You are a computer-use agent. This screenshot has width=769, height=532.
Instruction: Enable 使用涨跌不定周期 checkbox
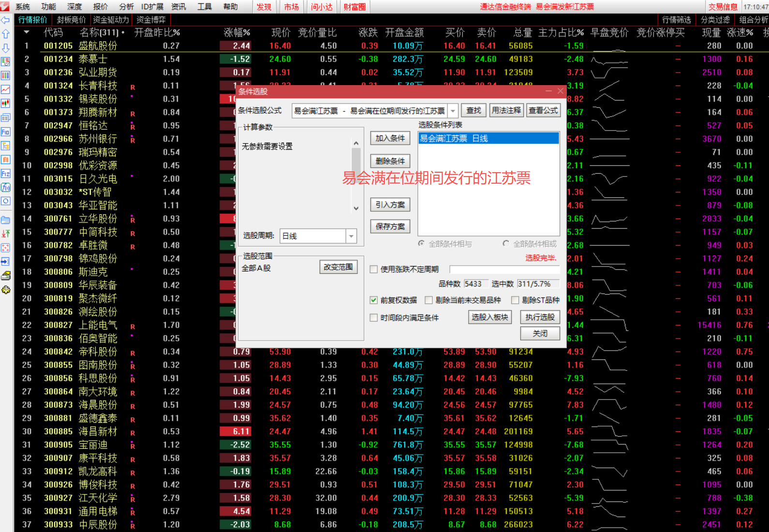[x=374, y=269]
